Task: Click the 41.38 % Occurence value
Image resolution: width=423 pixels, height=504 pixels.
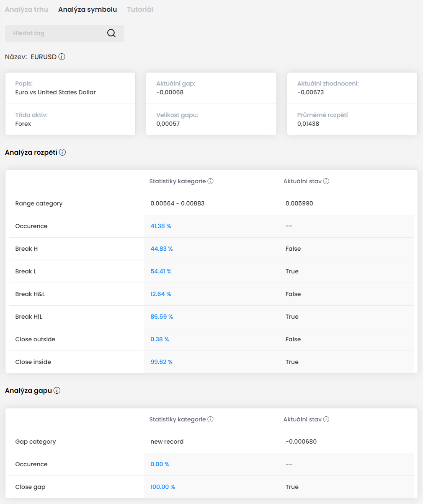Action: tap(161, 226)
